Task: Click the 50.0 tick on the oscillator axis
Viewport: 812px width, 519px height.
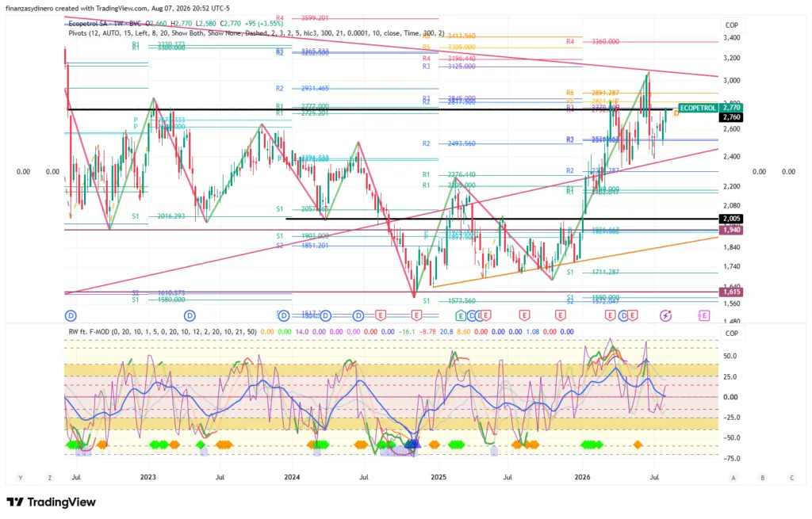Action: click(730, 356)
